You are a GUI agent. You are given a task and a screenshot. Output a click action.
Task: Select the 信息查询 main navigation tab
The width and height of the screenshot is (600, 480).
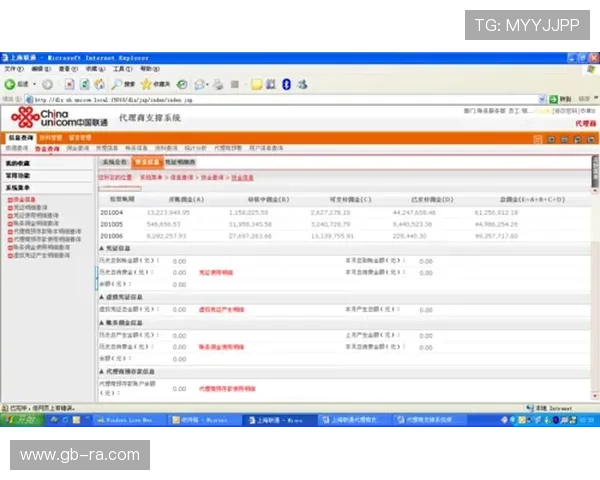coord(20,137)
